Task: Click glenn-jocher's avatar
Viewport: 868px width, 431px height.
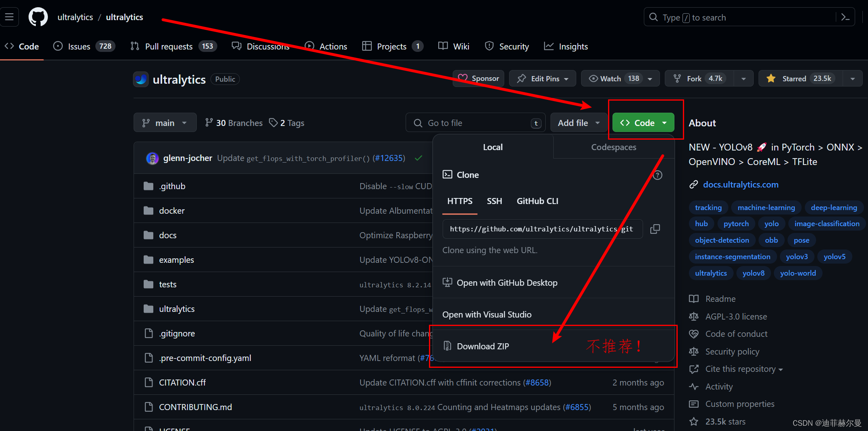Action: click(x=152, y=158)
